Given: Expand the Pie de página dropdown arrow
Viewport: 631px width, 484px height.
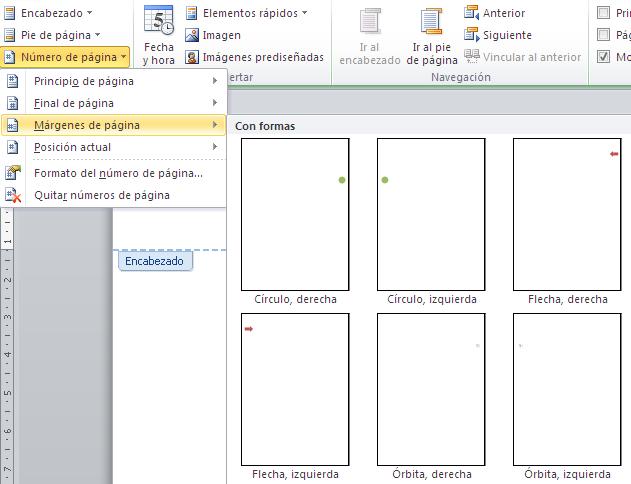Looking at the screenshot, I should [97, 35].
